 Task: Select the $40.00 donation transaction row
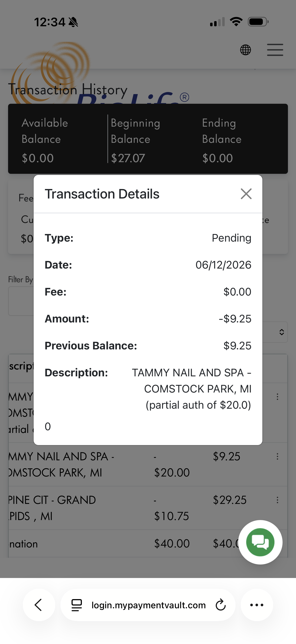point(148,544)
